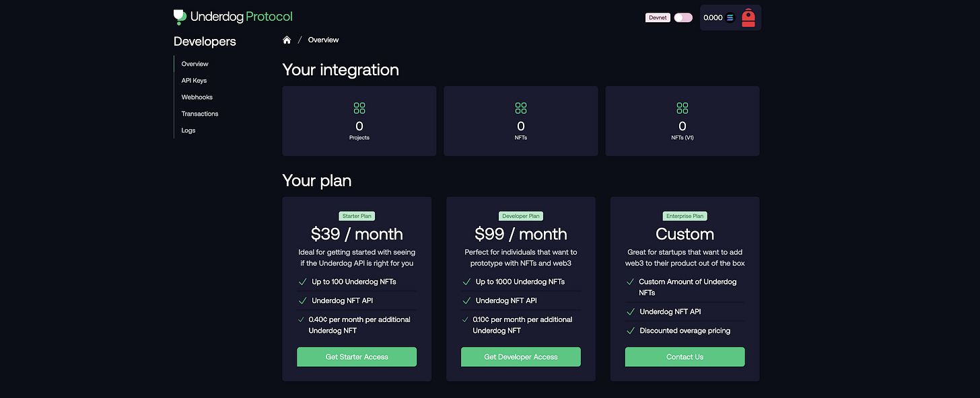
Task: Click the grid icon above NFTs card
Action: coord(521,108)
